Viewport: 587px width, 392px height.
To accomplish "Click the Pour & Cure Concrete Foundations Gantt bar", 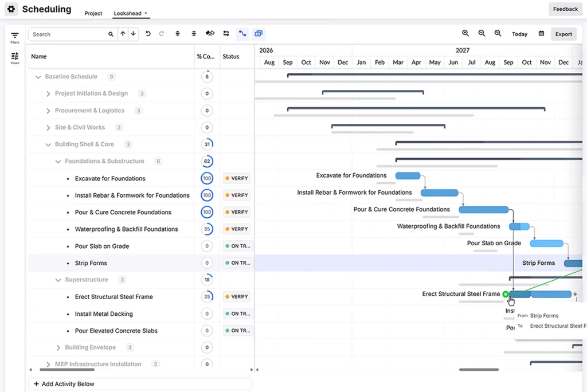I will [484, 210].
